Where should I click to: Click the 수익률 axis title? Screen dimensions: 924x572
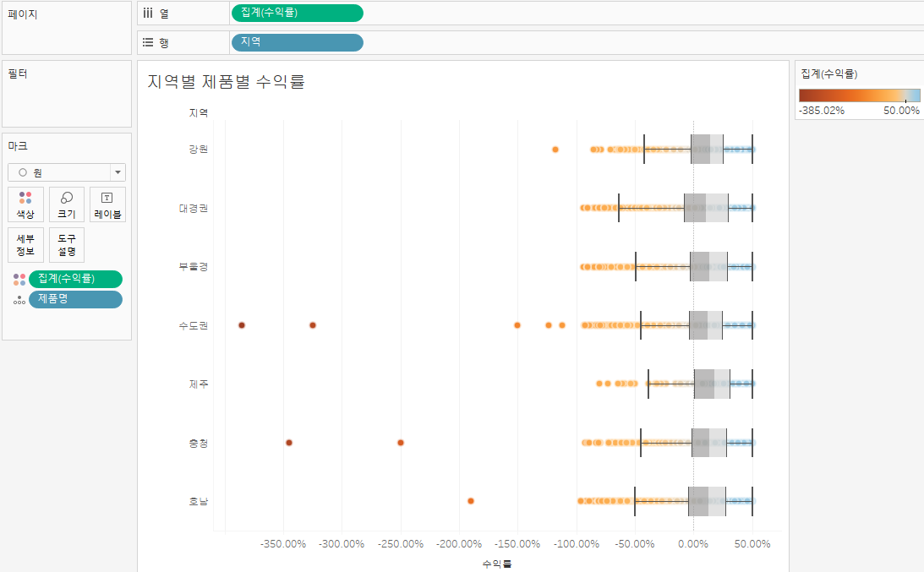(497, 564)
